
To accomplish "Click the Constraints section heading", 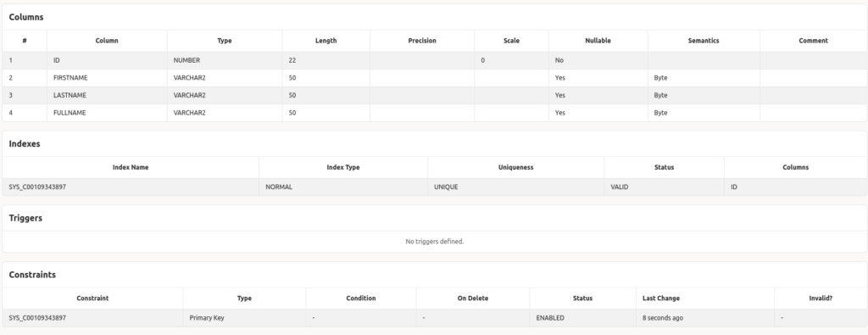I will (x=32, y=275).
